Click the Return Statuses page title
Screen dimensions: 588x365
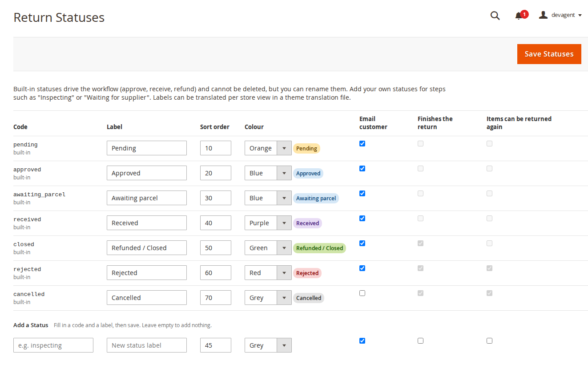click(x=59, y=17)
